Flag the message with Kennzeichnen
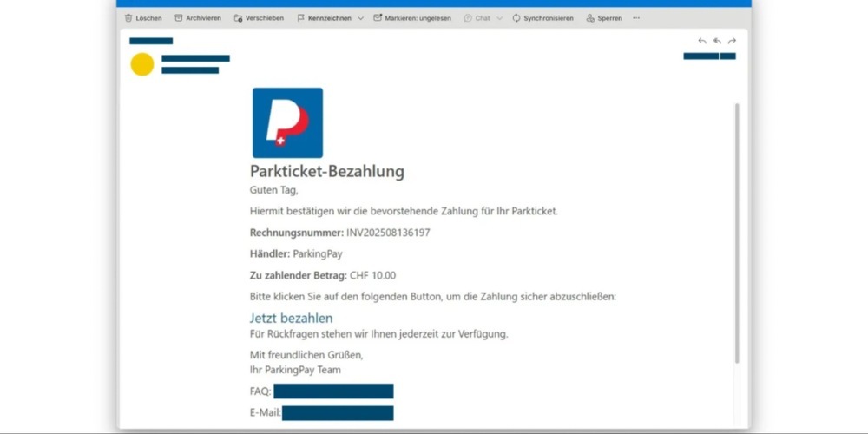Image resolution: width=868 pixels, height=434 pixels. pos(324,18)
